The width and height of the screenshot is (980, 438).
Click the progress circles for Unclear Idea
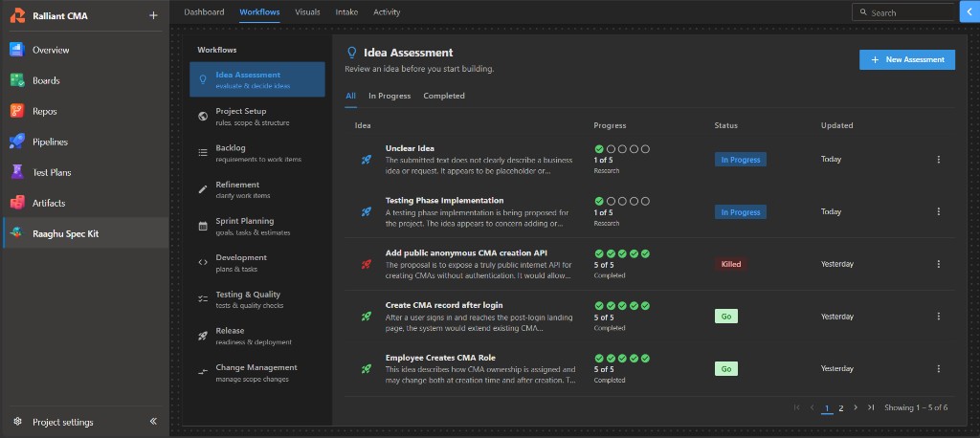click(622, 148)
